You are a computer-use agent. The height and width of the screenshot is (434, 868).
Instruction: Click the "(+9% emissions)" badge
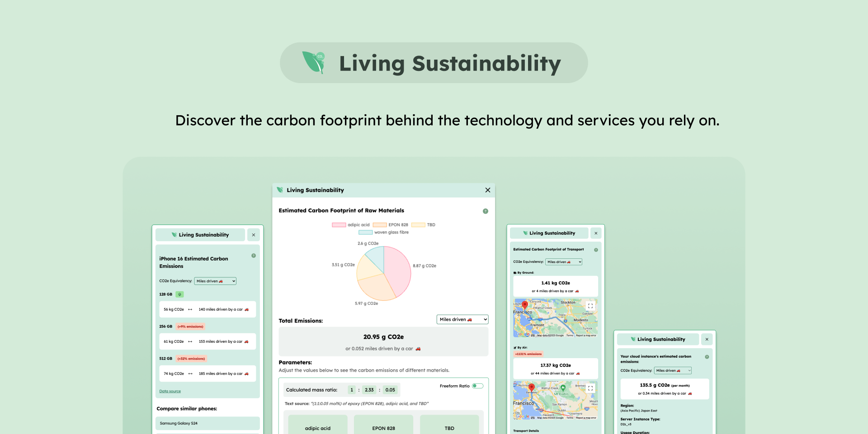(x=190, y=327)
